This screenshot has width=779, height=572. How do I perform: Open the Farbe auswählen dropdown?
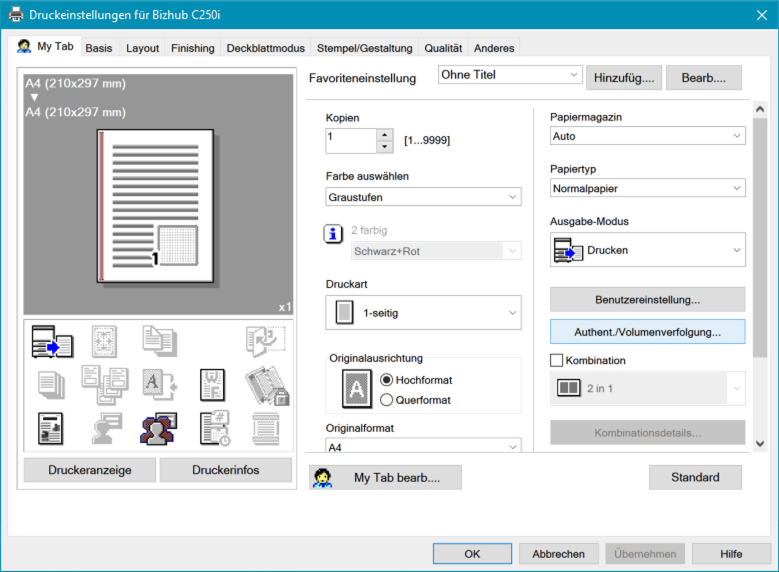[x=423, y=198]
